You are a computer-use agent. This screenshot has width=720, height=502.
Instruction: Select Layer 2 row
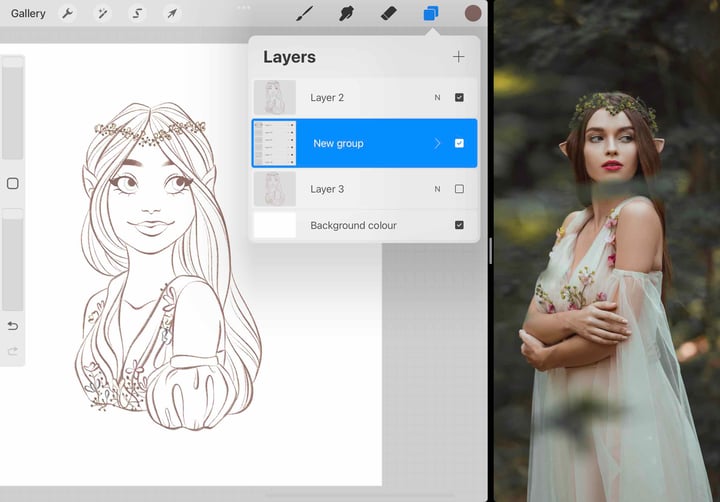[x=365, y=97]
